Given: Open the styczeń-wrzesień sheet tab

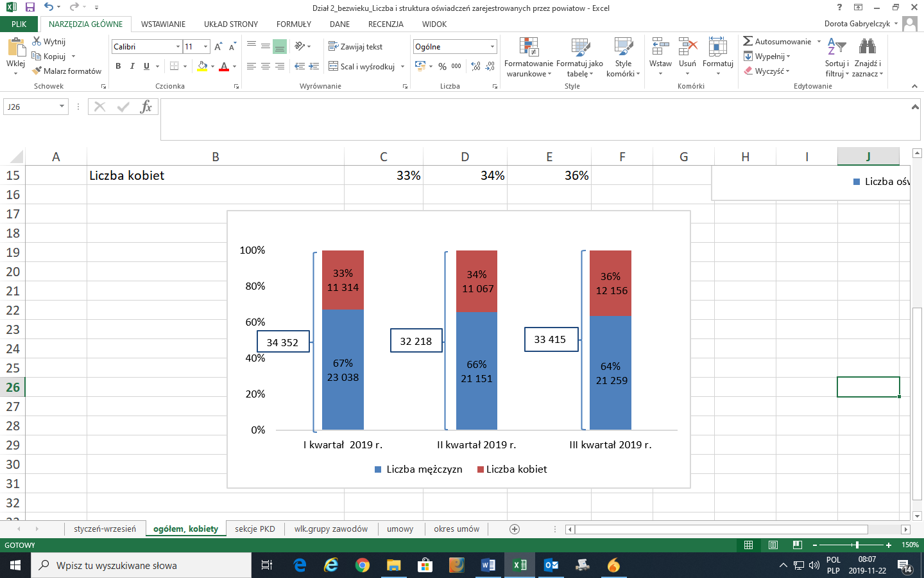Looking at the screenshot, I should (105, 529).
